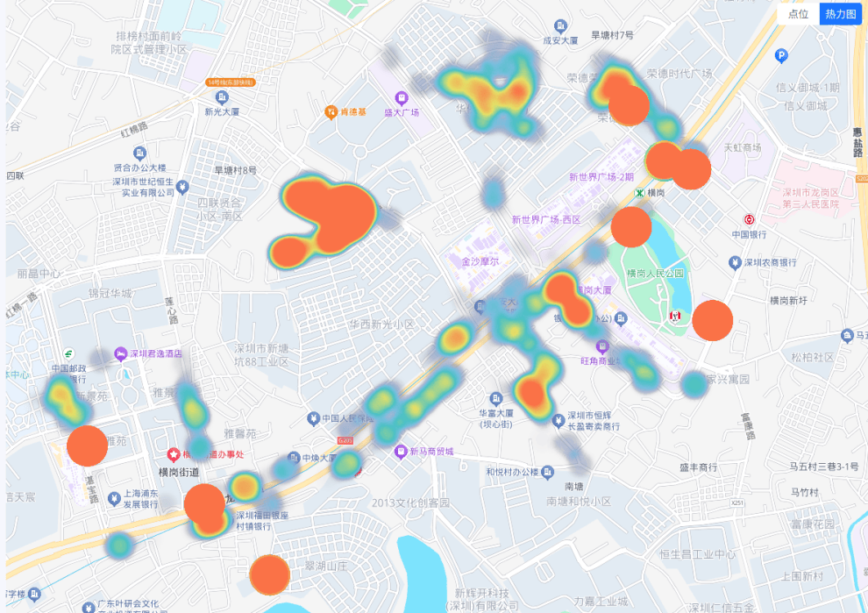Click the red 横岗街道办事处 government icon
This screenshot has width=868, height=613.
click(x=174, y=454)
